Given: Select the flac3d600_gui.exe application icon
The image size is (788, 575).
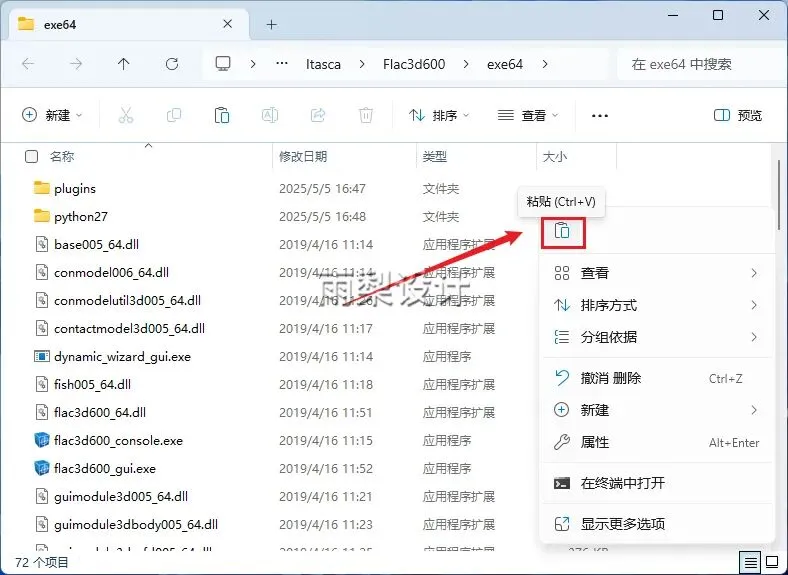Looking at the screenshot, I should point(42,468).
